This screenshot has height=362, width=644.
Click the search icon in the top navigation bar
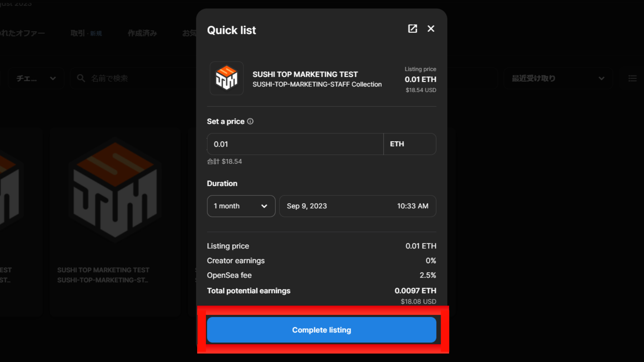[x=82, y=78]
